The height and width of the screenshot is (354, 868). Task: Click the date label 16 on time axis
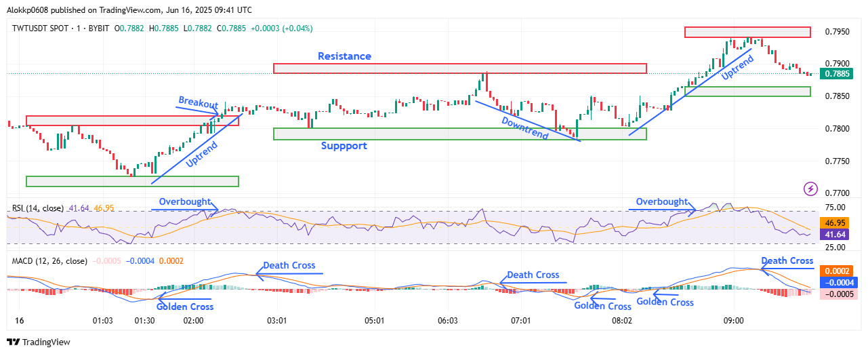(19, 319)
